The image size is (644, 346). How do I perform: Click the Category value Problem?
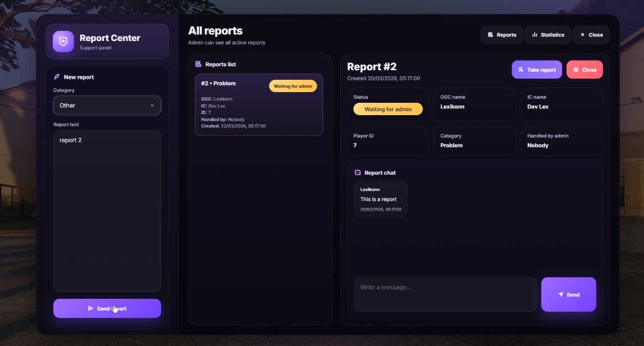point(451,145)
